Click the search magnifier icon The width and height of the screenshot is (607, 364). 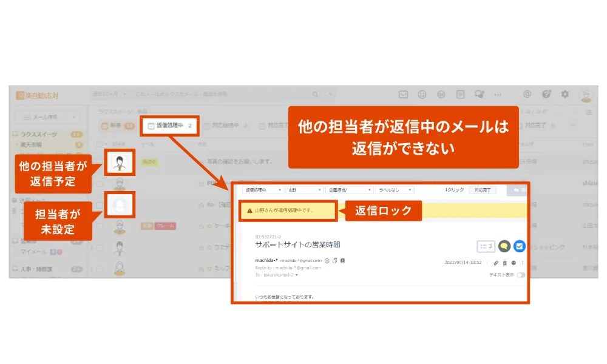coord(316,95)
